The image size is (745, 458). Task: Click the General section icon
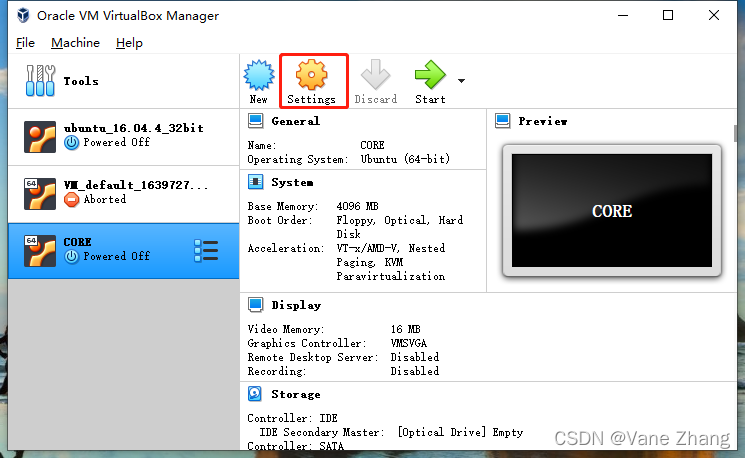click(x=256, y=121)
